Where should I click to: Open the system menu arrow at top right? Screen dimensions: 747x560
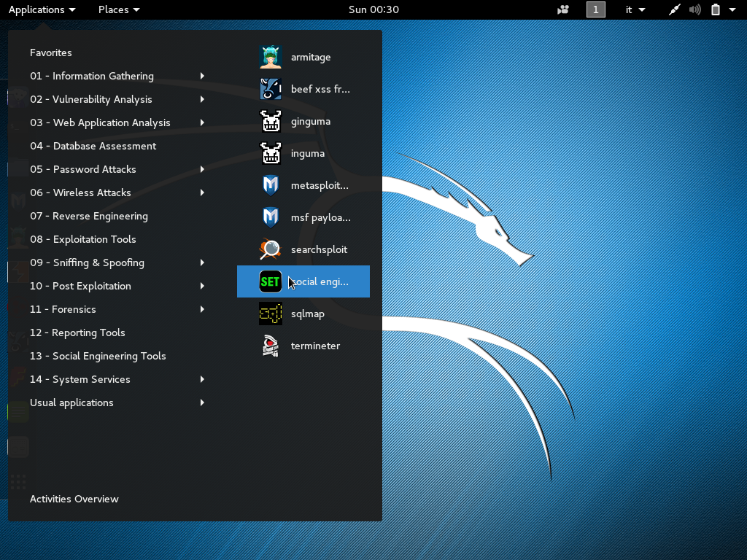click(732, 9)
